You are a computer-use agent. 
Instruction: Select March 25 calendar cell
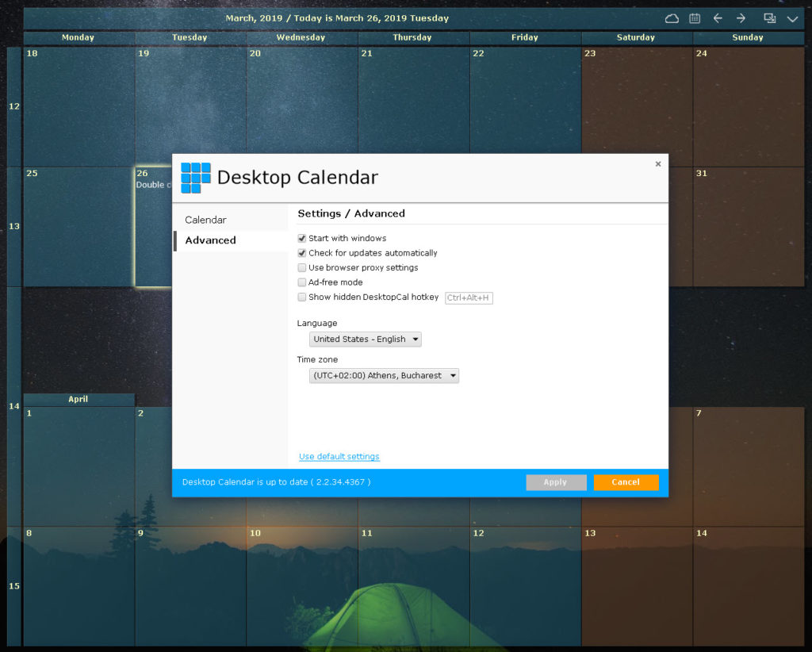pyautogui.click(x=79, y=227)
